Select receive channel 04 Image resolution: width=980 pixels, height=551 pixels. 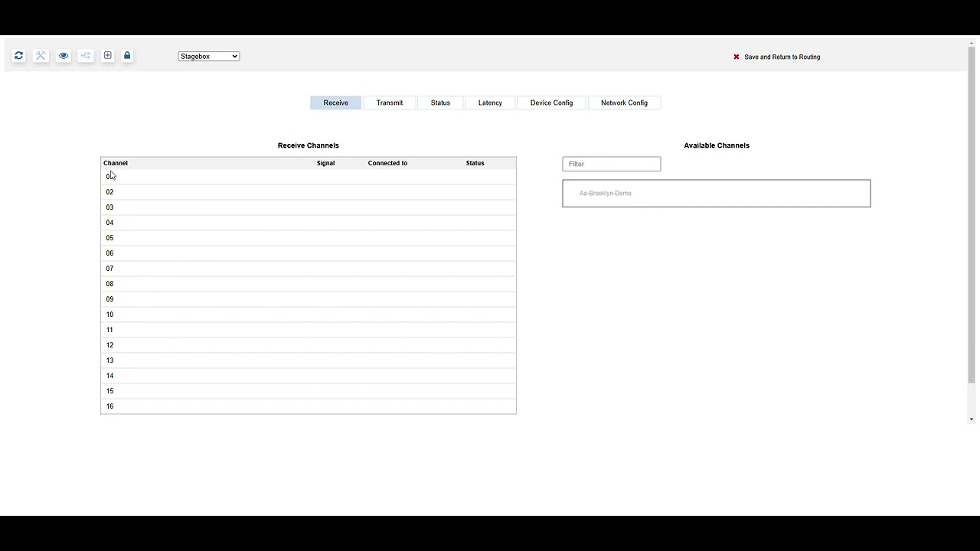309,223
